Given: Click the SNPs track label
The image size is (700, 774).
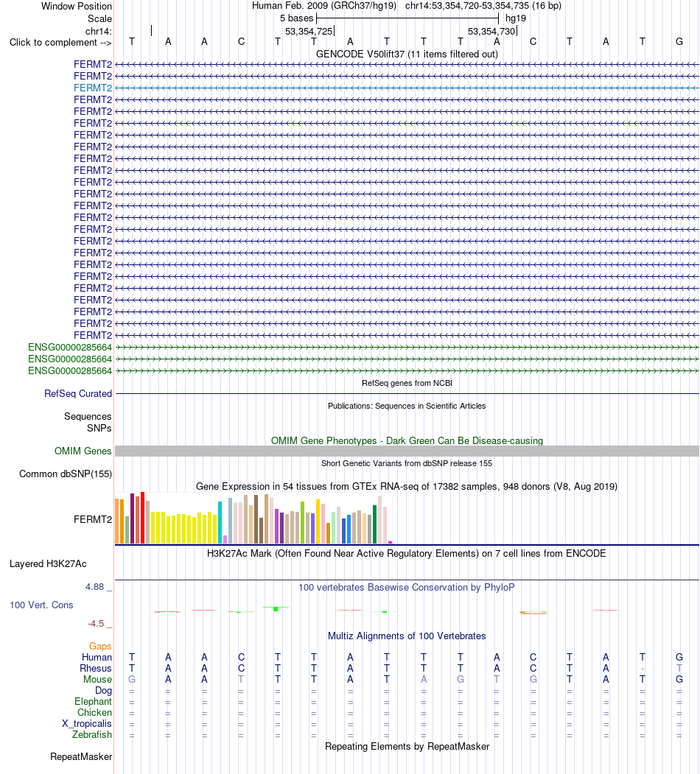Looking at the screenshot, I should coord(99,428).
